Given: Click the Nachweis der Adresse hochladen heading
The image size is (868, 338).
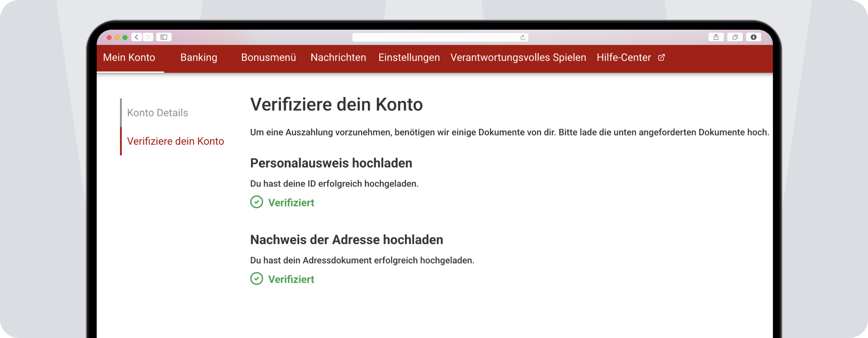Looking at the screenshot, I should pos(347,240).
